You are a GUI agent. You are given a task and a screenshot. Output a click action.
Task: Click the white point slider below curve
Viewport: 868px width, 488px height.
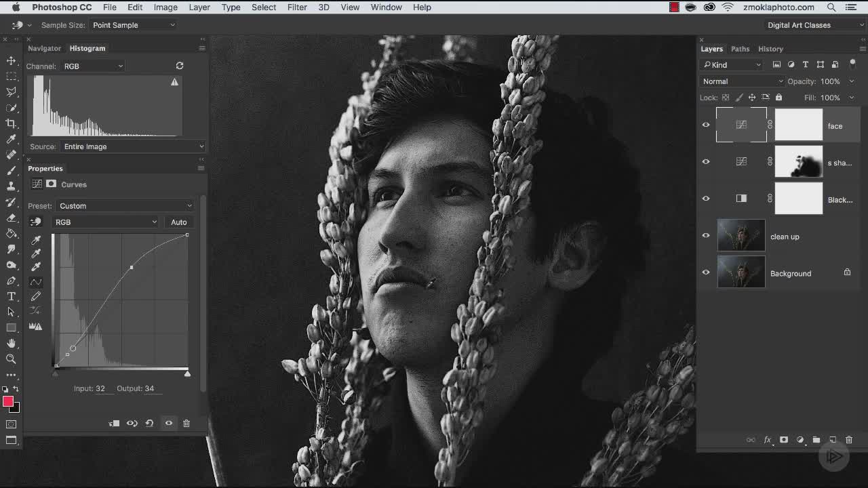point(187,373)
